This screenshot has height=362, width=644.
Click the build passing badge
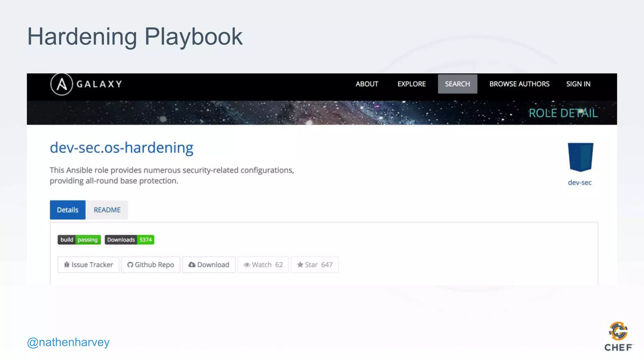click(x=79, y=240)
